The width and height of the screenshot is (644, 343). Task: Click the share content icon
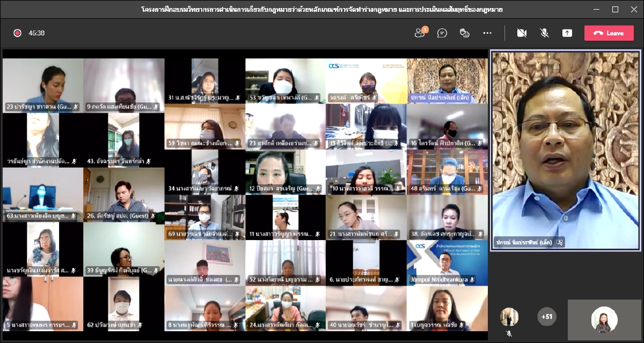[x=567, y=33]
